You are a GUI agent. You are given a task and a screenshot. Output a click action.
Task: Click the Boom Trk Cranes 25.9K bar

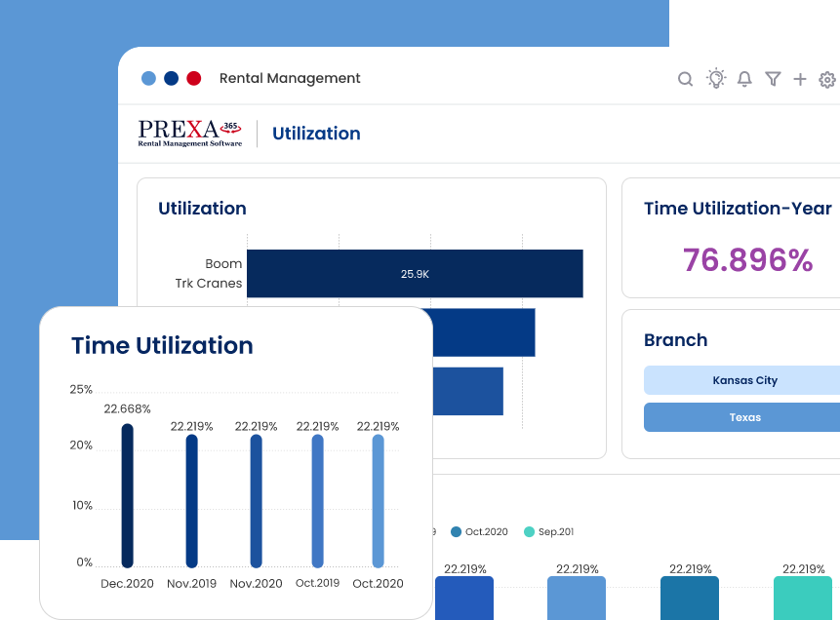pyautogui.click(x=415, y=274)
